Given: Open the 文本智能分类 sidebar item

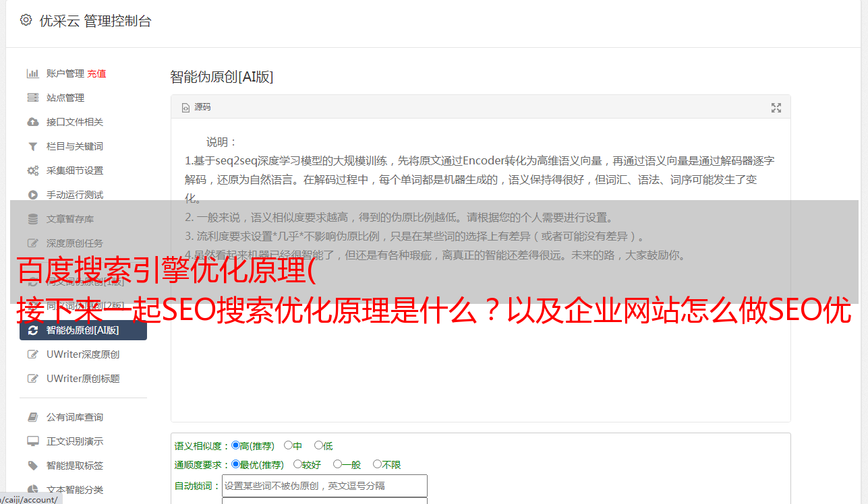Looking at the screenshot, I should (83, 490).
